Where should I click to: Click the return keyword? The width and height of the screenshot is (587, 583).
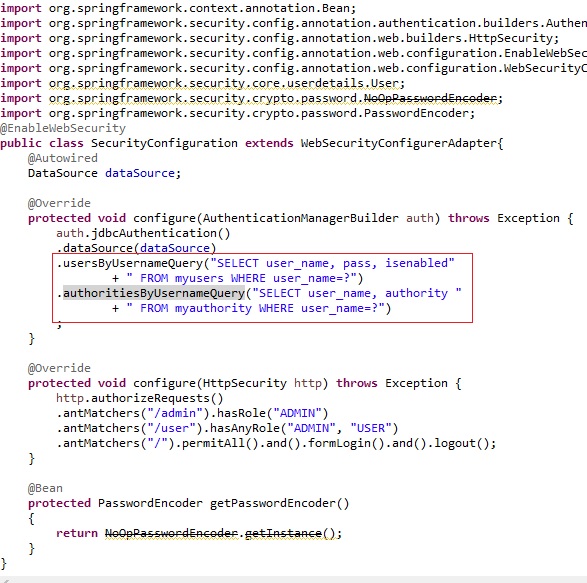tap(77, 533)
